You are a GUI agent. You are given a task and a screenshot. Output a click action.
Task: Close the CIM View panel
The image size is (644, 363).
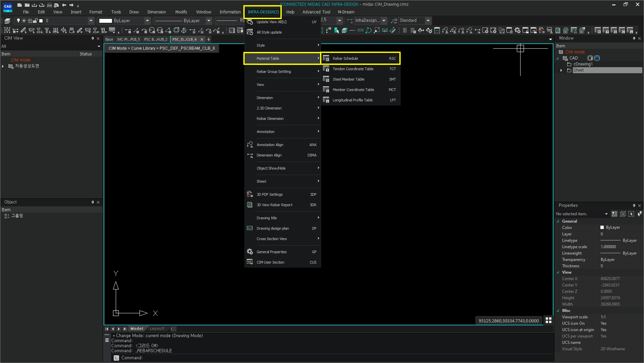click(98, 38)
